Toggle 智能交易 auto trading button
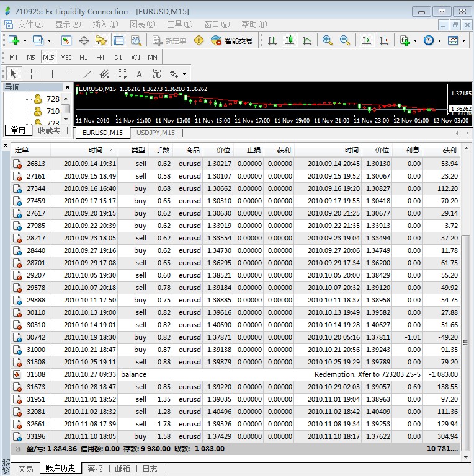The height and width of the screenshot is (476, 474). [232, 40]
